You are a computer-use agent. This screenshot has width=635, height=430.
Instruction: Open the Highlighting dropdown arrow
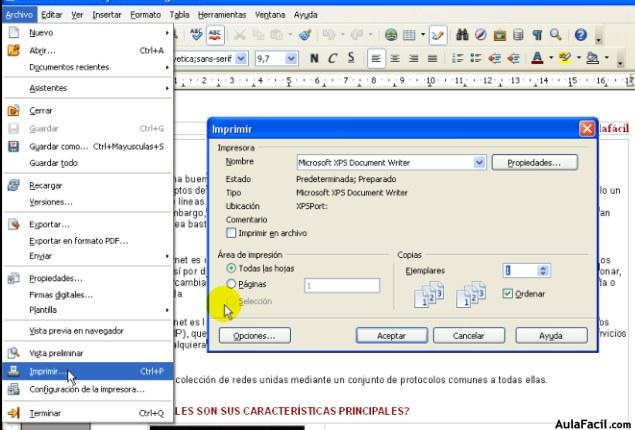pyautogui.click(x=579, y=58)
